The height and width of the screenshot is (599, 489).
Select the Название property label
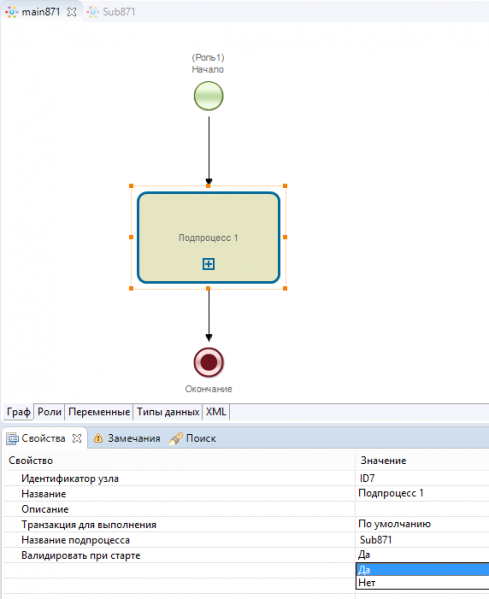pyautogui.click(x=44, y=494)
